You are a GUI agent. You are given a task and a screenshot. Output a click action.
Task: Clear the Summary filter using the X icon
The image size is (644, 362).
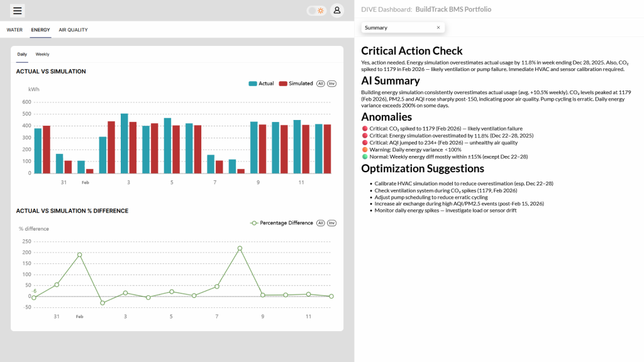(438, 28)
